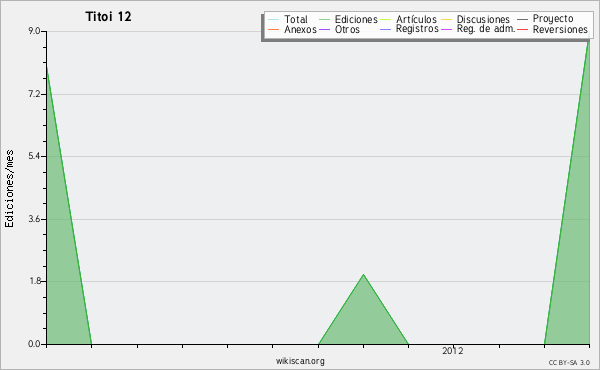The width and height of the screenshot is (600, 370).
Task: Click the orange Anexos legend line swatch
Action: pyautogui.click(x=274, y=29)
